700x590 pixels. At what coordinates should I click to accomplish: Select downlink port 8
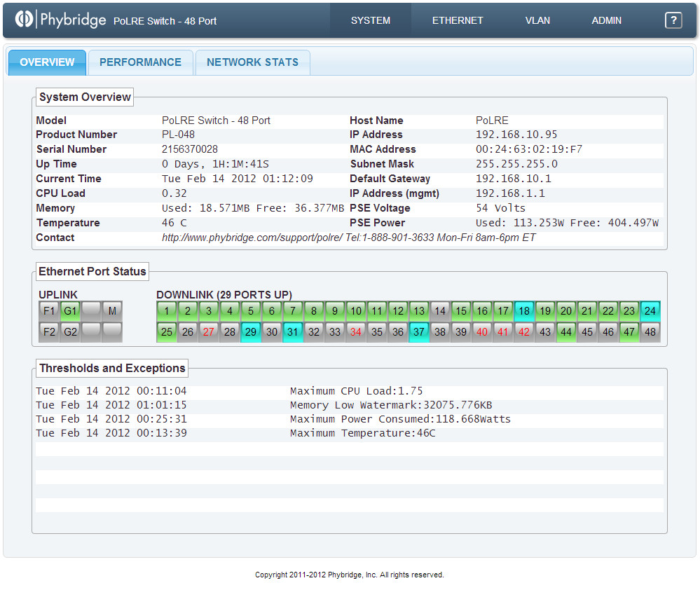tap(314, 311)
